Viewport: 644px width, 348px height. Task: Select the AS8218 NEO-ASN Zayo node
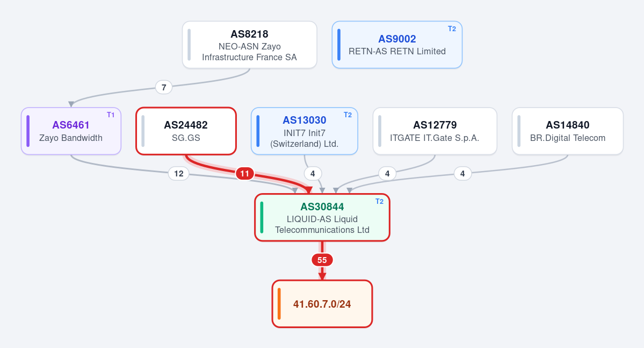250,45
